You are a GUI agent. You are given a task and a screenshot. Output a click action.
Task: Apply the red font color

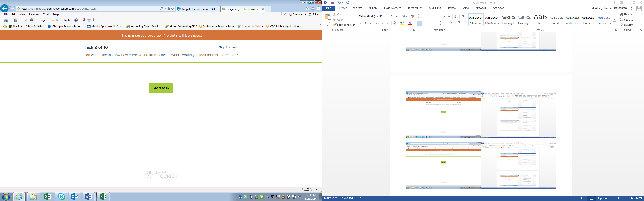(x=410, y=23)
